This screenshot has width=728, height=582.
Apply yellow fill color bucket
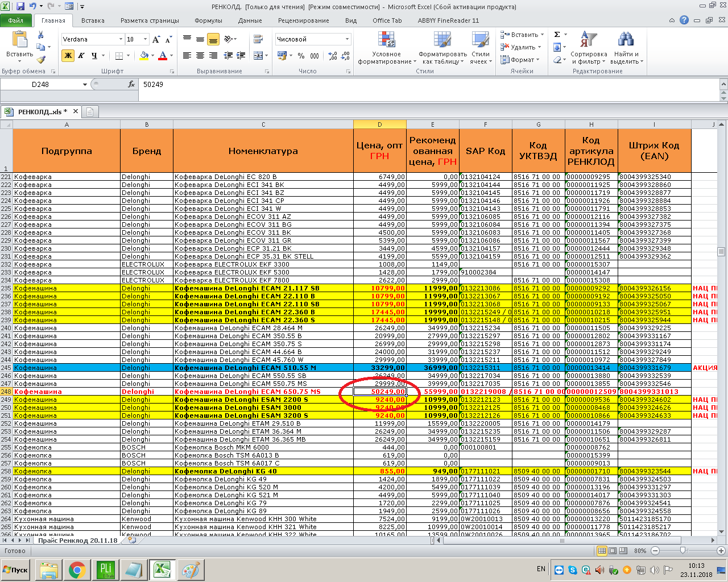(x=144, y=56)
